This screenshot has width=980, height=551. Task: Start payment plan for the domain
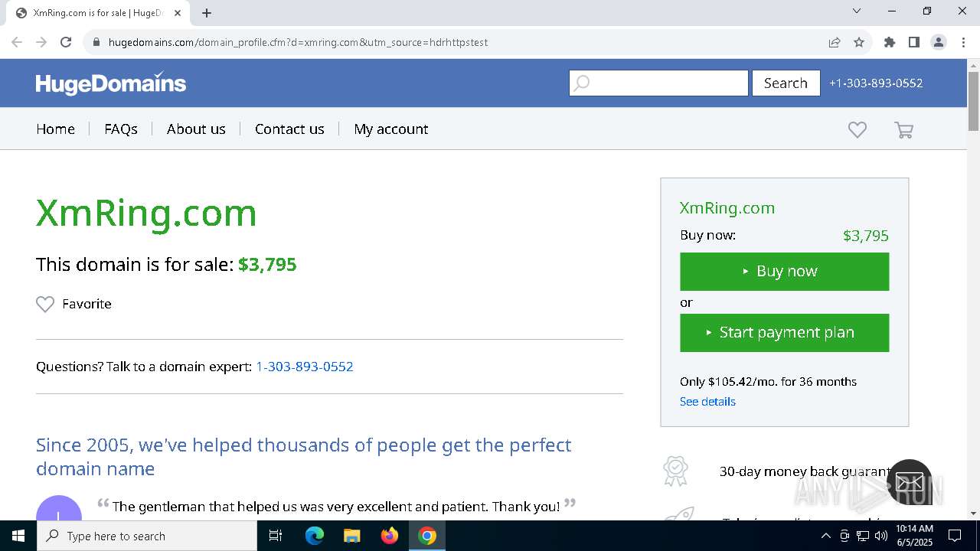click(784, 333)
